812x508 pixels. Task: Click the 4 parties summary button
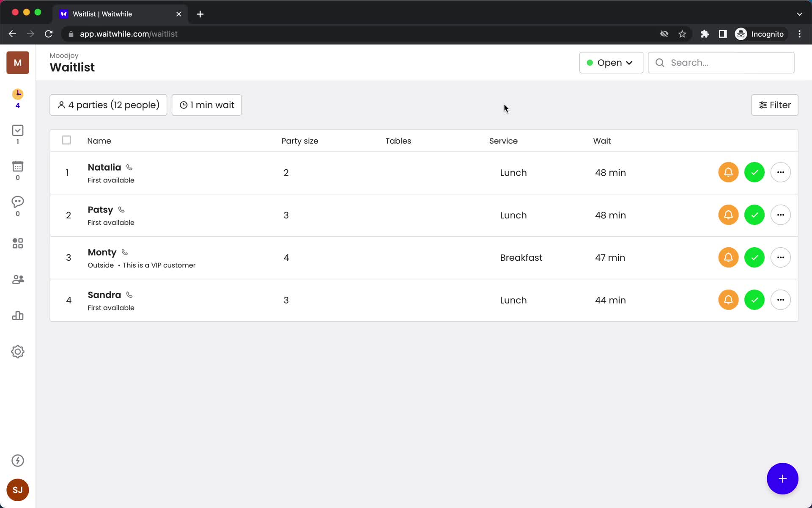pos(108,105)
